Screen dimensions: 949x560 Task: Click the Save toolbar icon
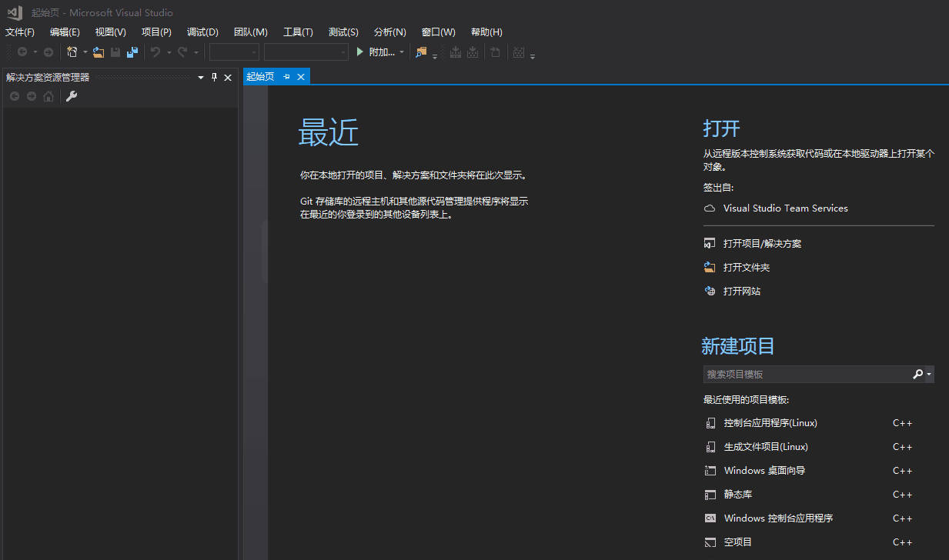point(115,52)
